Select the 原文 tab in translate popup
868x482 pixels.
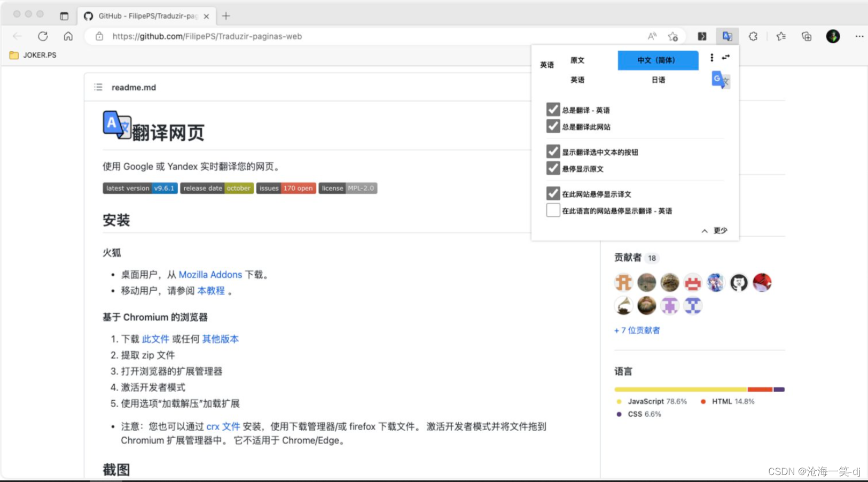point(577,60)
